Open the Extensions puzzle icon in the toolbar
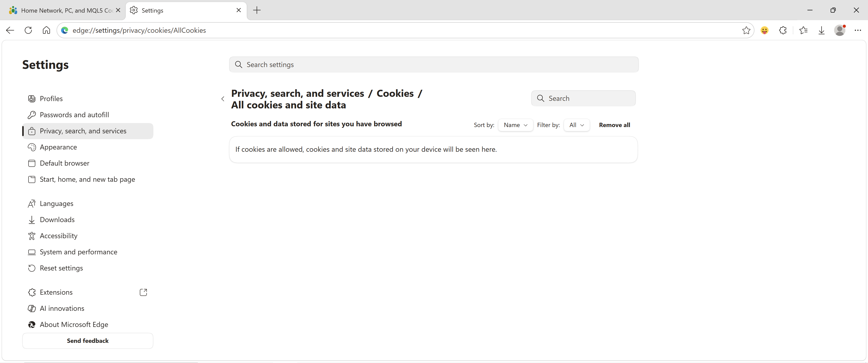868x363 pixels. pos(783,30)
